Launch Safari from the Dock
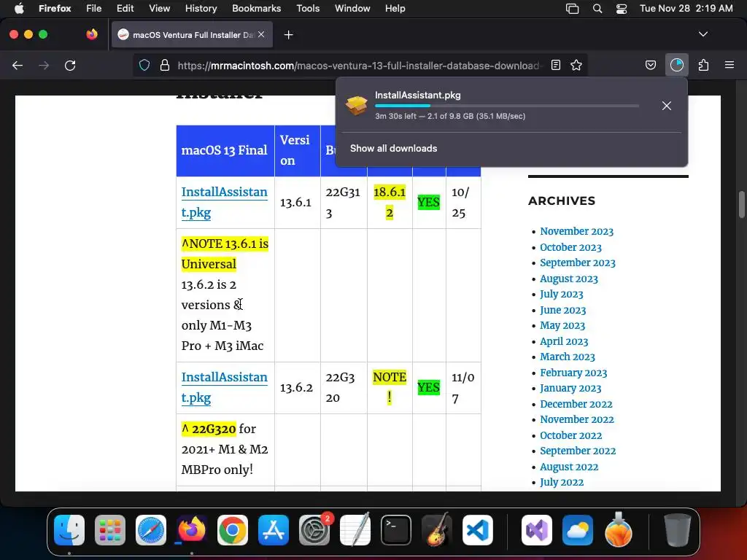The image size is (747, 560). [x=151, y=529]
